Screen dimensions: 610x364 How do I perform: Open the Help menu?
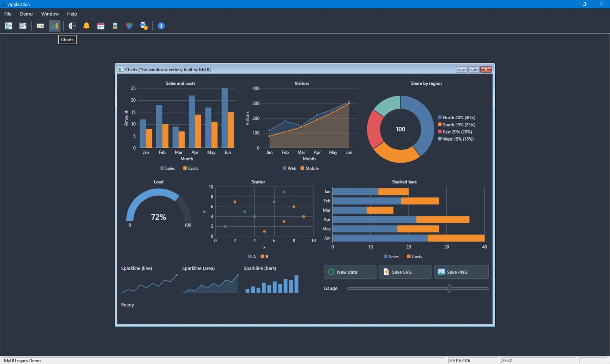click(x=72, y=14)
